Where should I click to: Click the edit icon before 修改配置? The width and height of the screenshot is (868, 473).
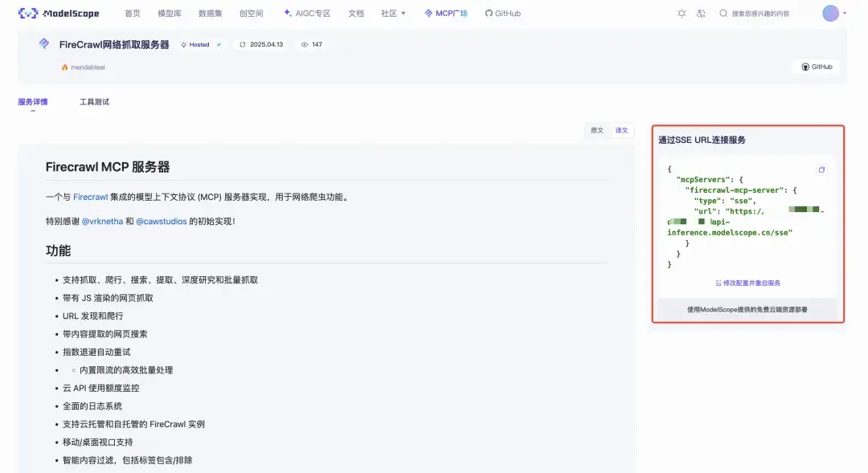pos(719,283)
